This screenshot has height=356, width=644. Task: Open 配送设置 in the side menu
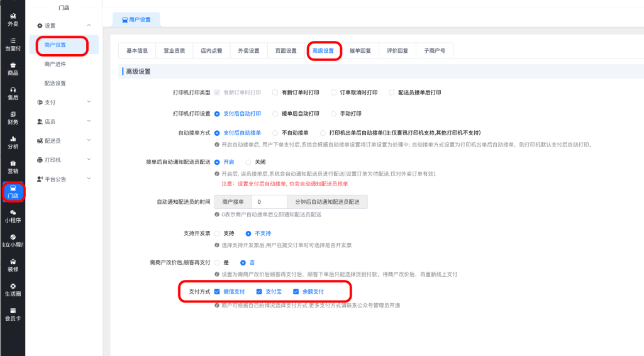(x=55, y=83)
